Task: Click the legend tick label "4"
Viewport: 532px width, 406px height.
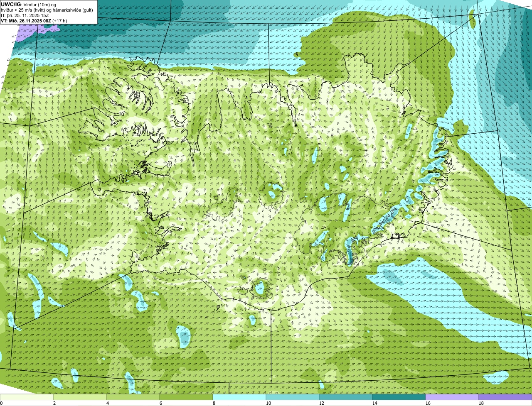Action: click(x=108, y=403)
